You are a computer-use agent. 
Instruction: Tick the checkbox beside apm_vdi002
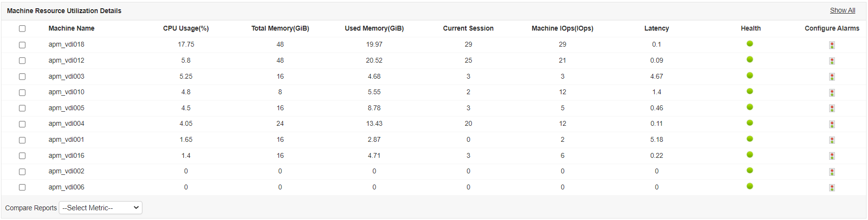(x=22, y=172)
